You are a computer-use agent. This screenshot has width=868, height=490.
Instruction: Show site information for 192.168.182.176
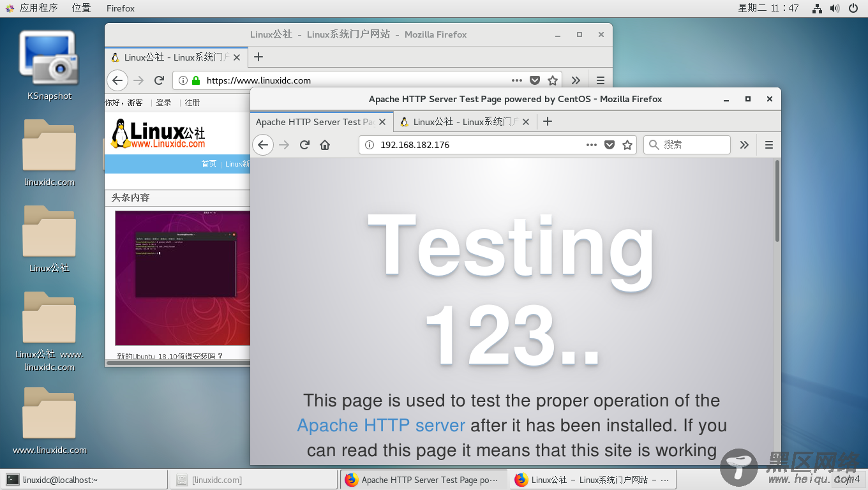point(369,145)
